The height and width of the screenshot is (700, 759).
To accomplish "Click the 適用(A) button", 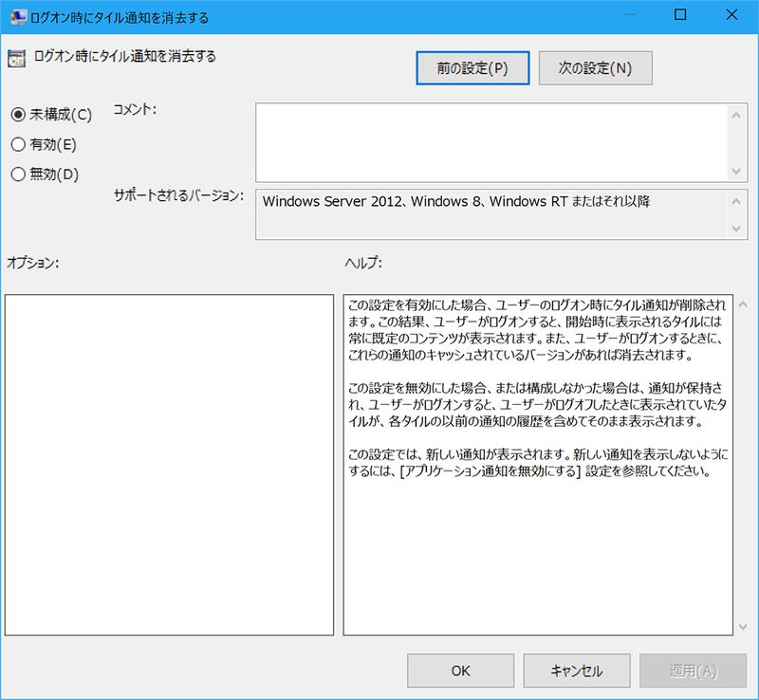I will tap(693, 671).
